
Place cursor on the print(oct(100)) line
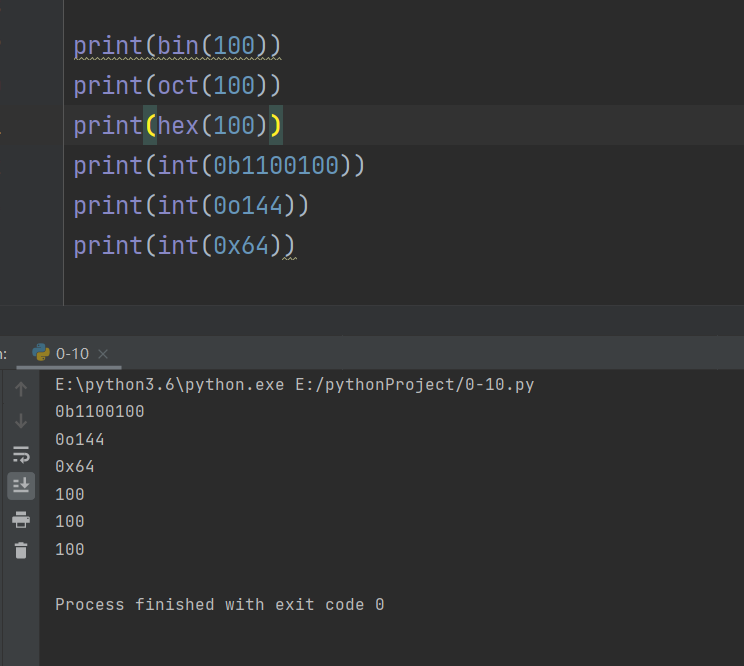point(177,86)
